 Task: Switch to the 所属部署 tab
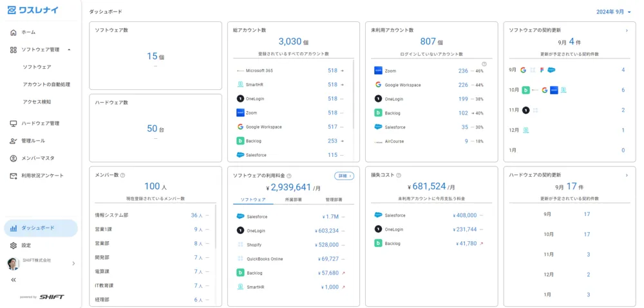[293, 200]
